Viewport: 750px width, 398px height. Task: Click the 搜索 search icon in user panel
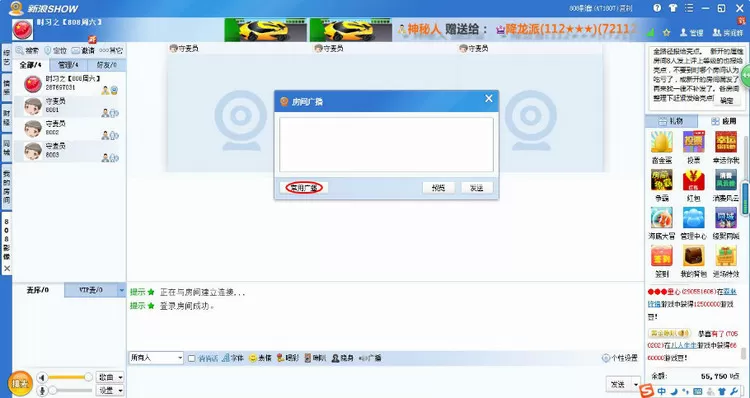pos(27,50)
